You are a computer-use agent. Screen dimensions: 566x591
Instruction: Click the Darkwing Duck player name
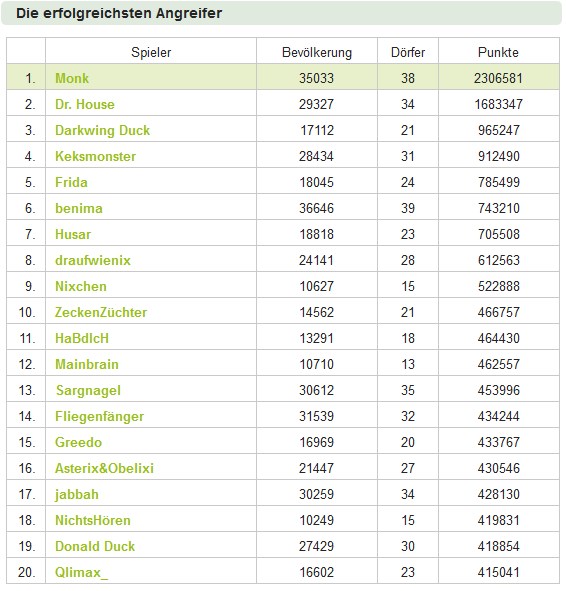tap(102, 130)
